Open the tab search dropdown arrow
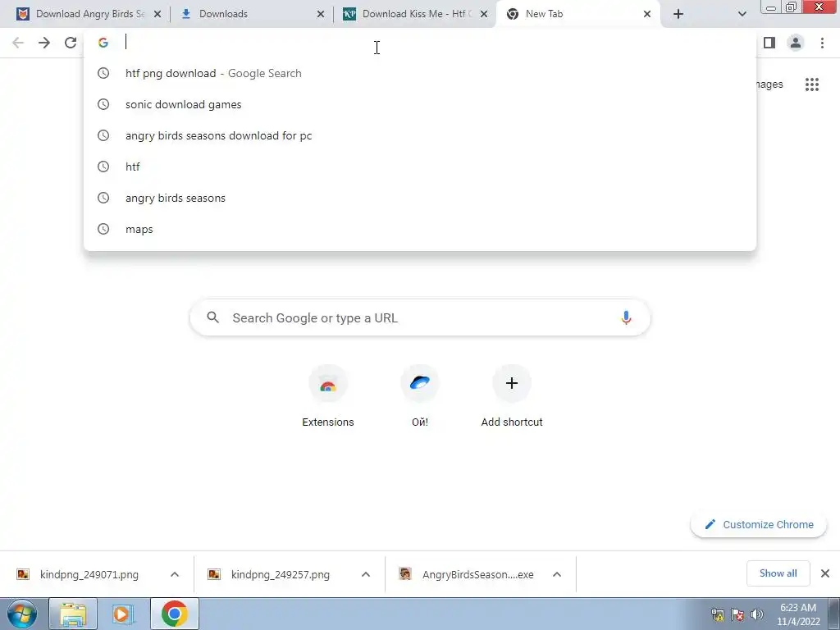Image resolution: width=840 pixels, height=630 pixels. point(742,14)
